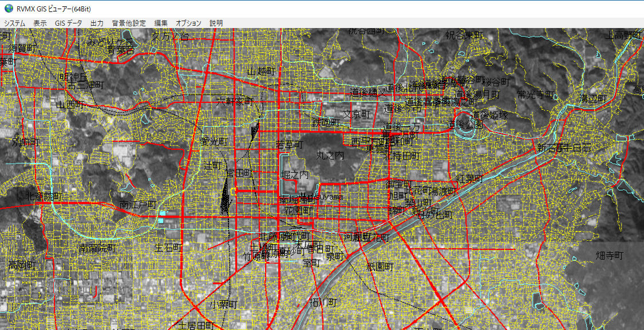Open the オプション menu
644x330 pixels.
coord(188,23)
